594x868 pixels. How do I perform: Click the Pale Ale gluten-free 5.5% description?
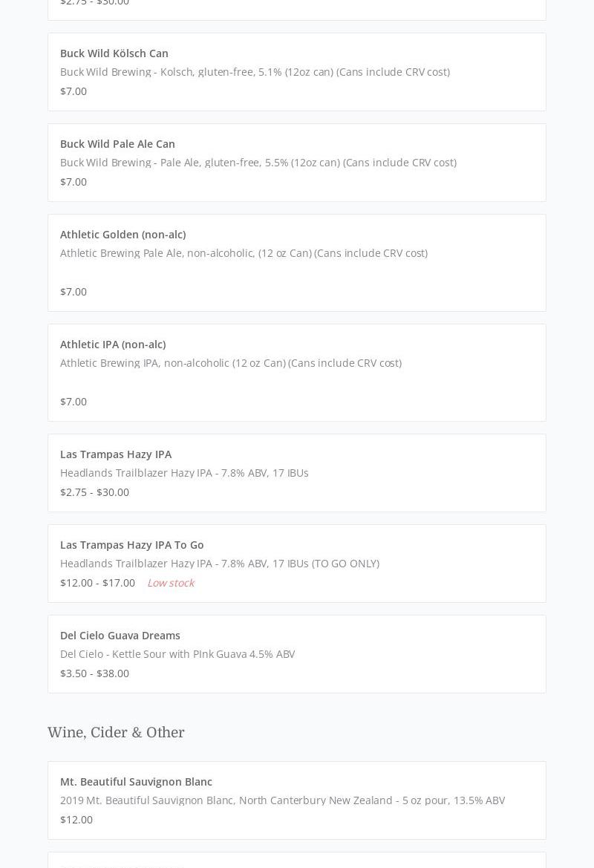point(258,163)
